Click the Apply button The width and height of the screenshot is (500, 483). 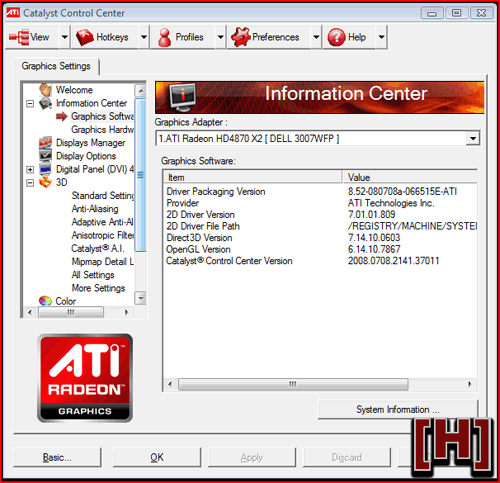click(252, 457)
